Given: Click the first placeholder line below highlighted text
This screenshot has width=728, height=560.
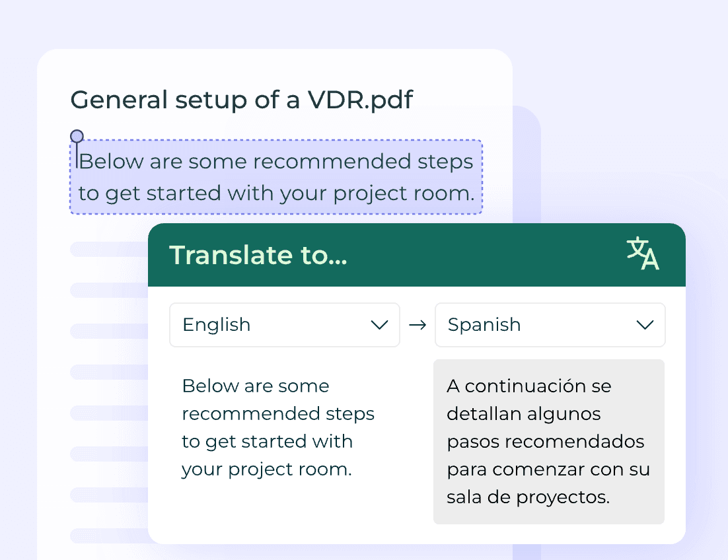Looking at the screenshot, I should point(109,249).
